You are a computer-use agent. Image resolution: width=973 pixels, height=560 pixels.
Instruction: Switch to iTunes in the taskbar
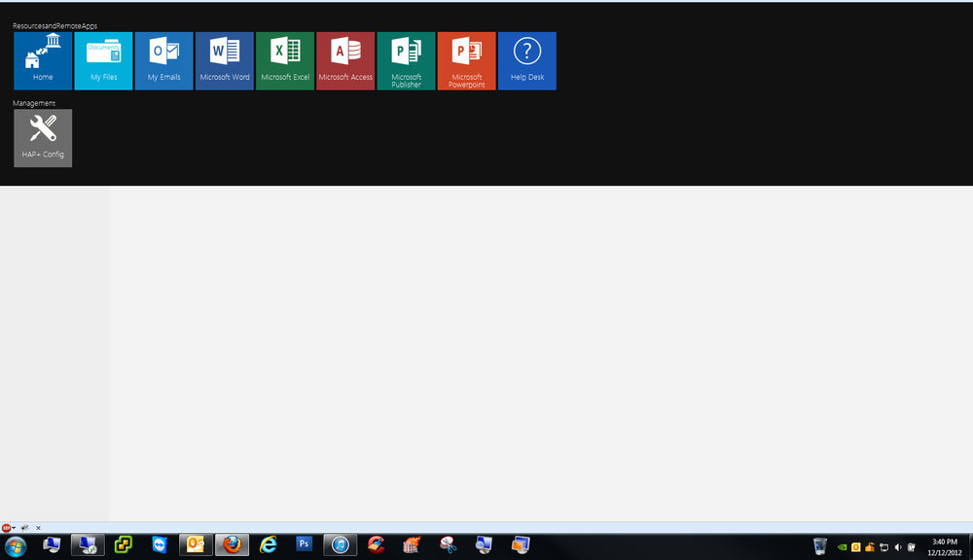[340, 545]
